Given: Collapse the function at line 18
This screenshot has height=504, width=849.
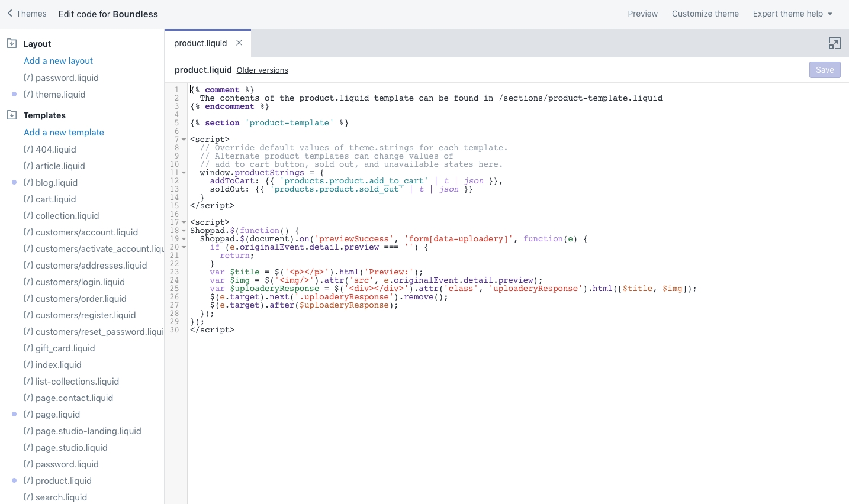Looking at the screenshot, I should [x=184, y=231].
